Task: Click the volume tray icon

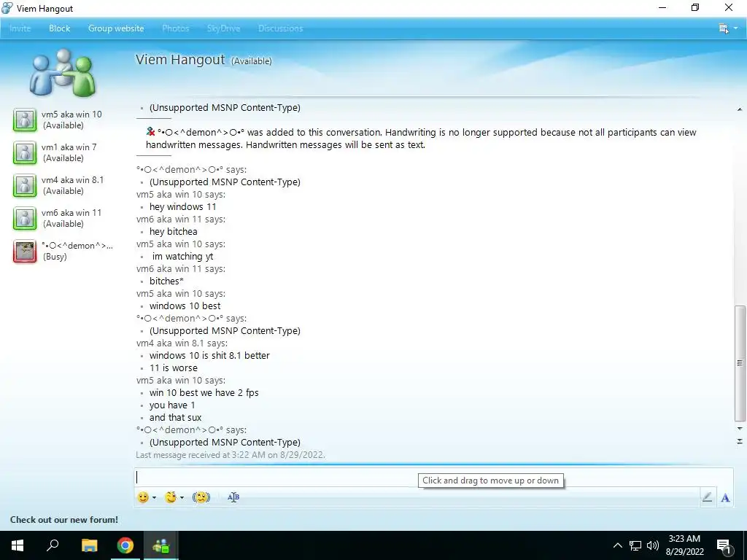Action: pos(653,545)
